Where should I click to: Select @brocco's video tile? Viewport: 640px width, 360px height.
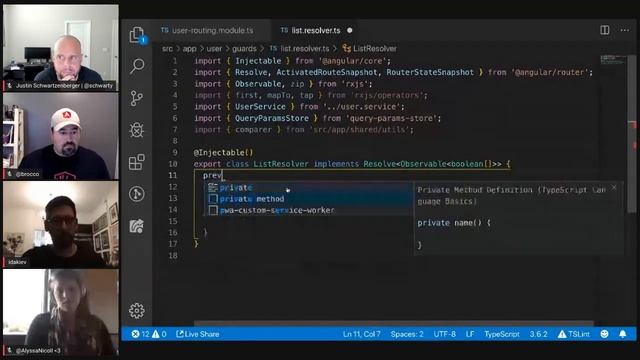(x=61, y=136)
